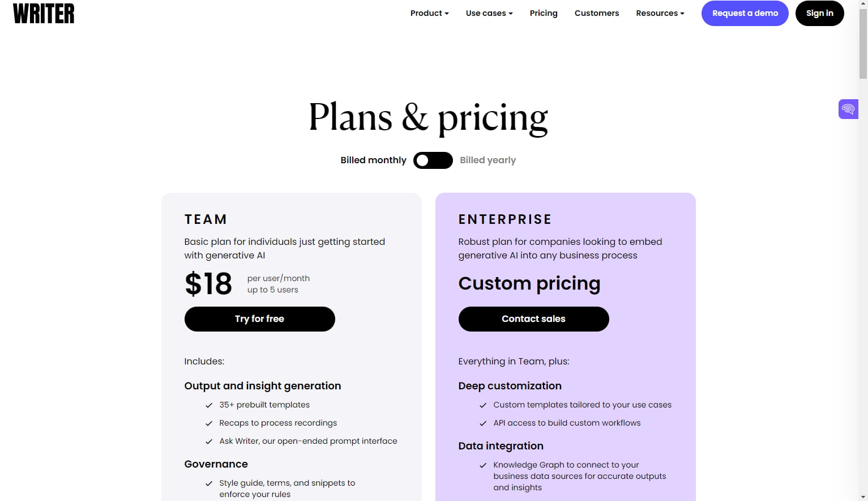Click Request a demo
Screen dimensions: 868x501
click(745, 13)
